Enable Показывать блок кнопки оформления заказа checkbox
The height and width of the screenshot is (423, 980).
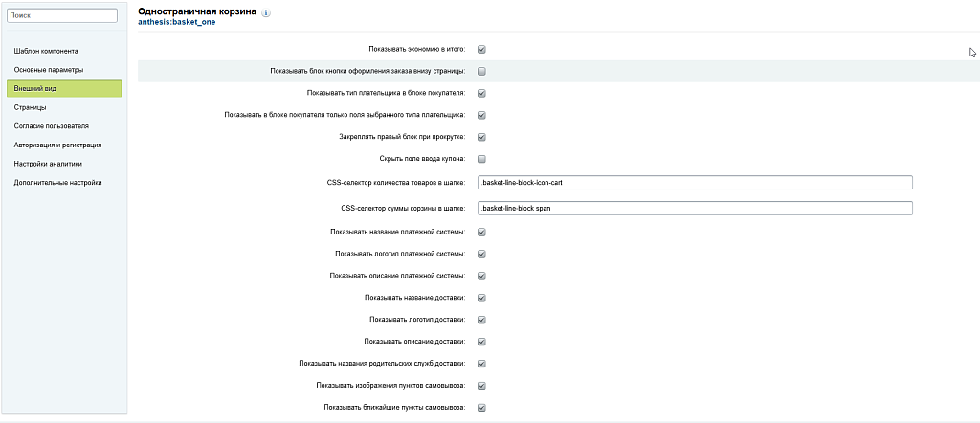pos(482,71)
